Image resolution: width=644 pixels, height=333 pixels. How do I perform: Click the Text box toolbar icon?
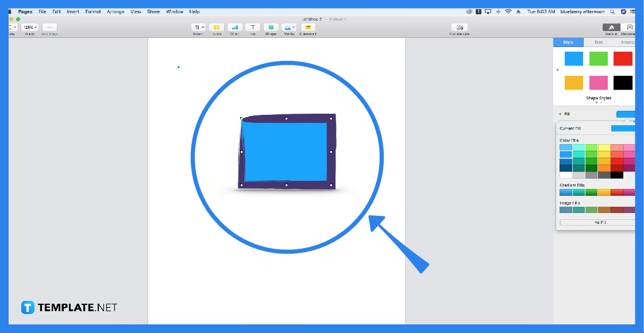(x=253, y=28)
